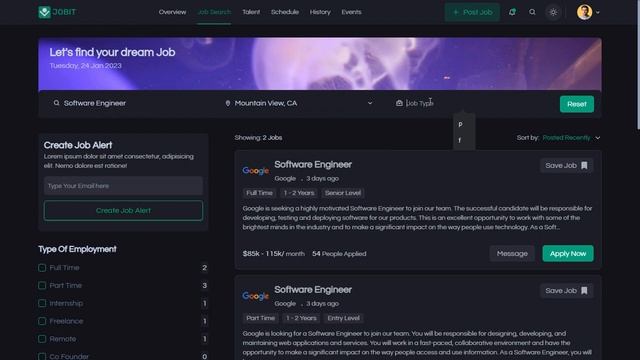The height and width of the screenshot is (360, 640).
Task: Click the $85k - 115k/month salary
Action: click(273, 254)
